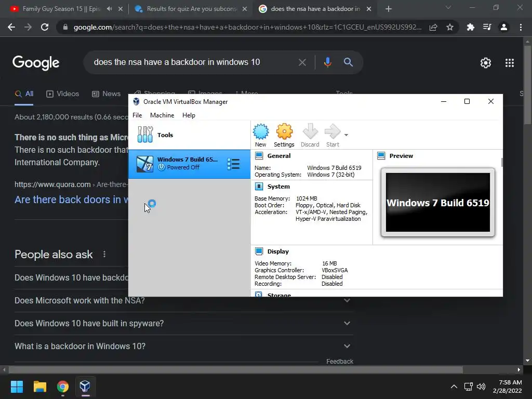Viewport: 532px width, 399px height.
Task: Open People also ask options menu
Action: tap(104, 254)
